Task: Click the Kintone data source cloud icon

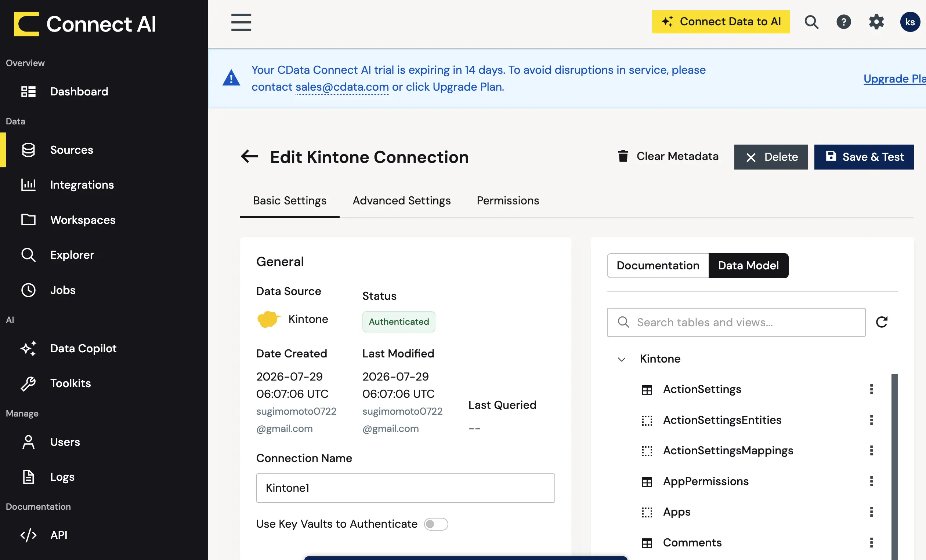Action: pos(269,319)
